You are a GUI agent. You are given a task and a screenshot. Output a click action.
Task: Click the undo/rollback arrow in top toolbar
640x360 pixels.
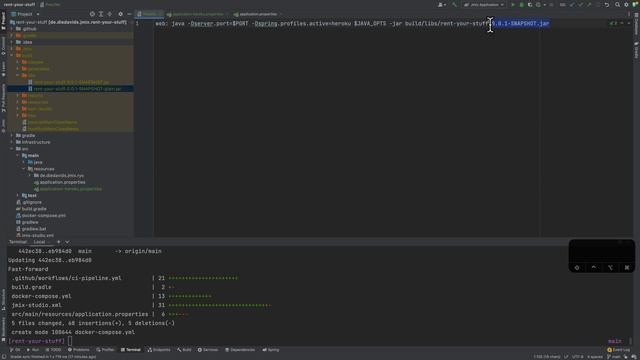pyautogui.click(x=607, y=5)
